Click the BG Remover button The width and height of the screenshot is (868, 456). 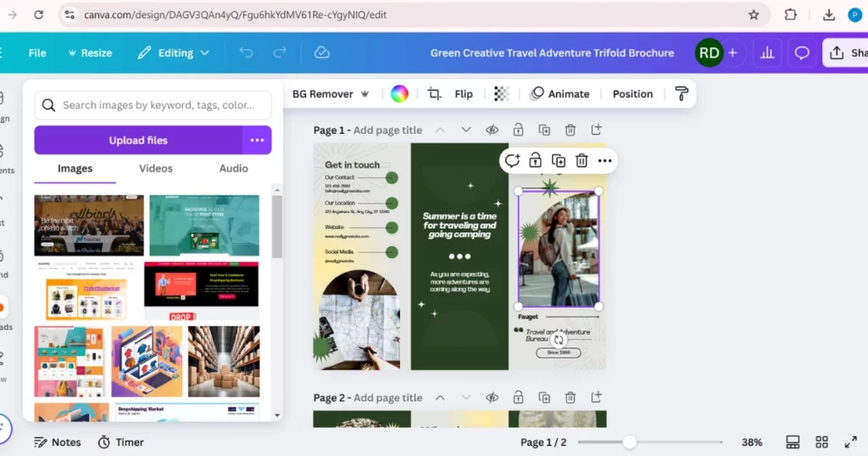pos(331,94)
